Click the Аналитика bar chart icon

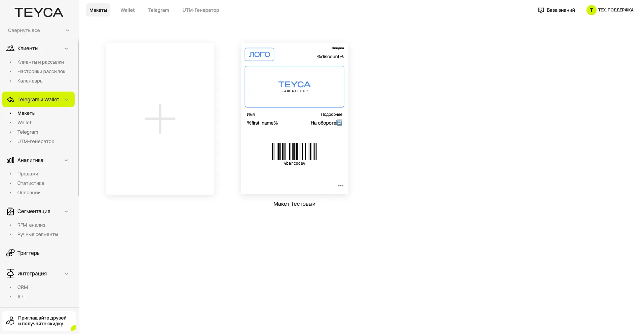pos(10,160)
